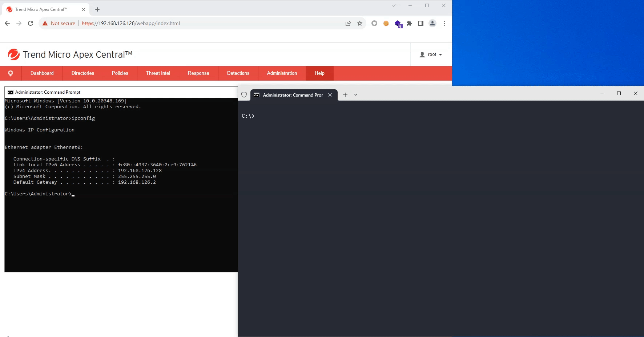Open the Dashboard menu

click(x=42, y=73)
